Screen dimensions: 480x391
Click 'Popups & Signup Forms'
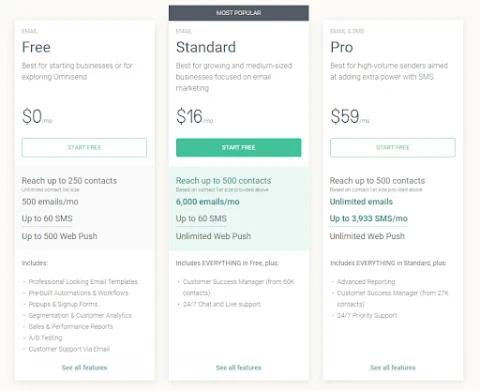(x=63, y=304)
